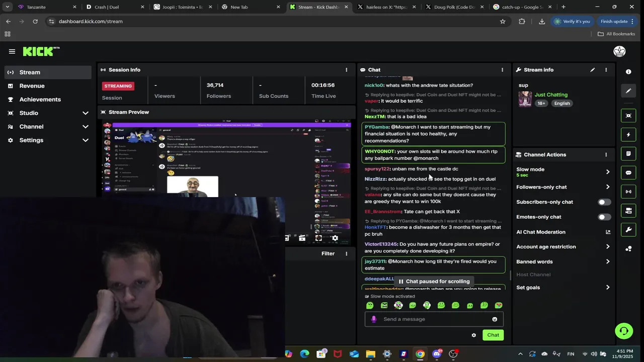Click the three-dots cluster icon in right rail
Screen dimensions: 644x362
pyautogui.click(x=628, y=249)
